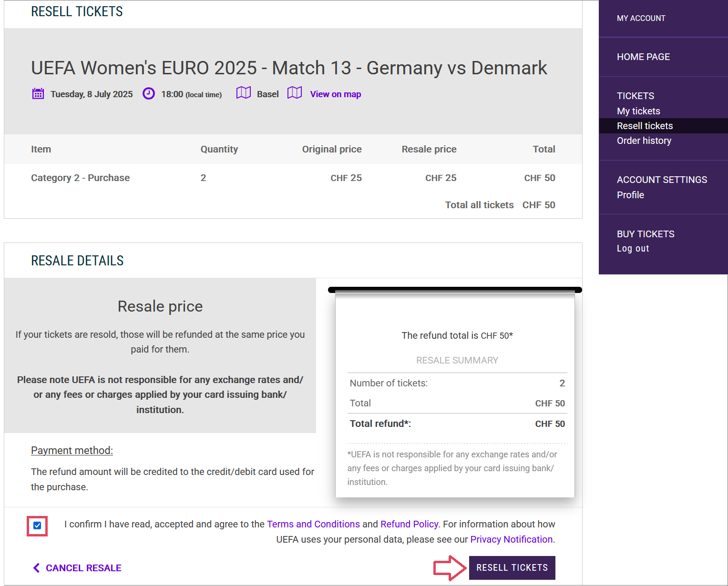Click the Cancel Resale link
The width and height of the screenshot is (728, 586).
point(83,568)
